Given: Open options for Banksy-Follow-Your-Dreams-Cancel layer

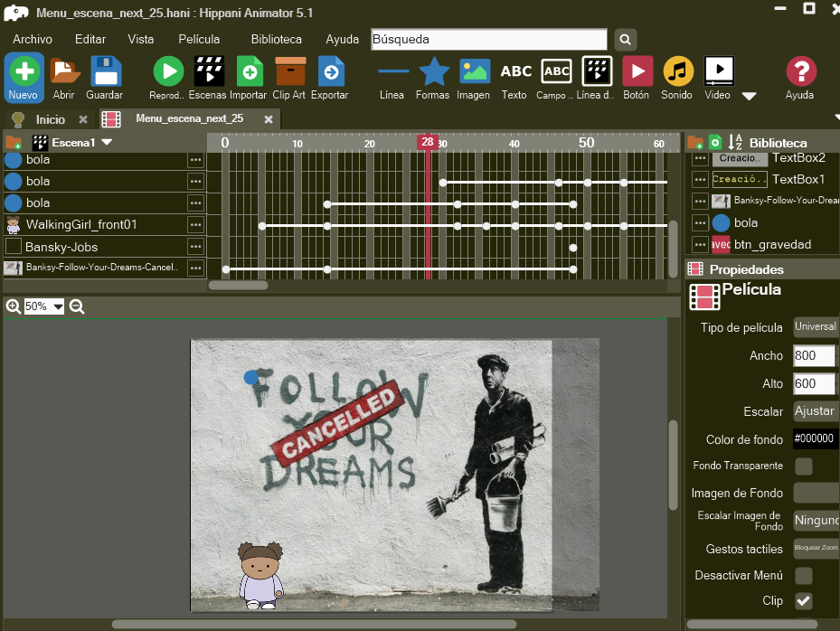Looking at the screenshot, I should click(195, 268).
